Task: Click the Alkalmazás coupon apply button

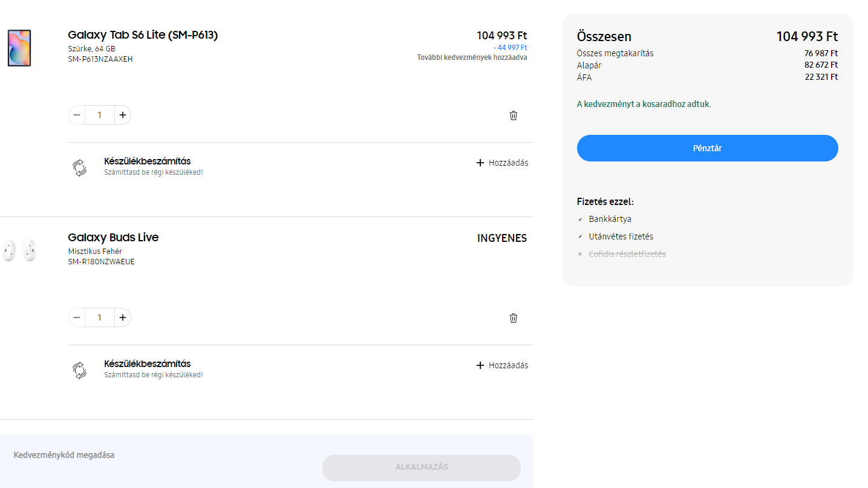Action: click(x=422, y=467)
